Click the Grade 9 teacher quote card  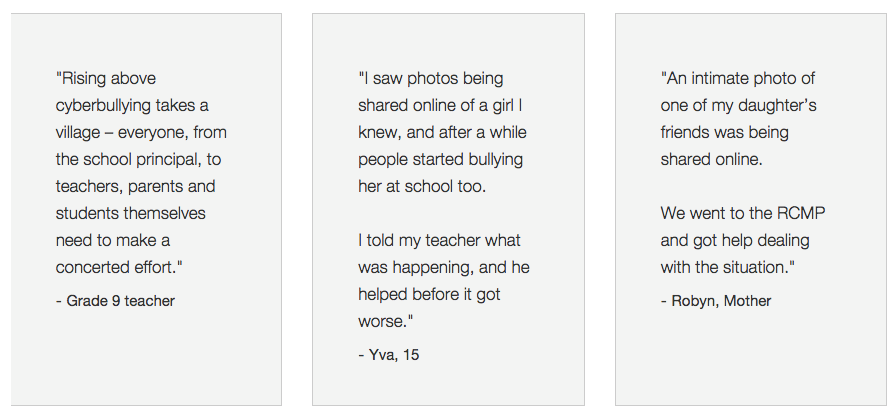(146, 209)
